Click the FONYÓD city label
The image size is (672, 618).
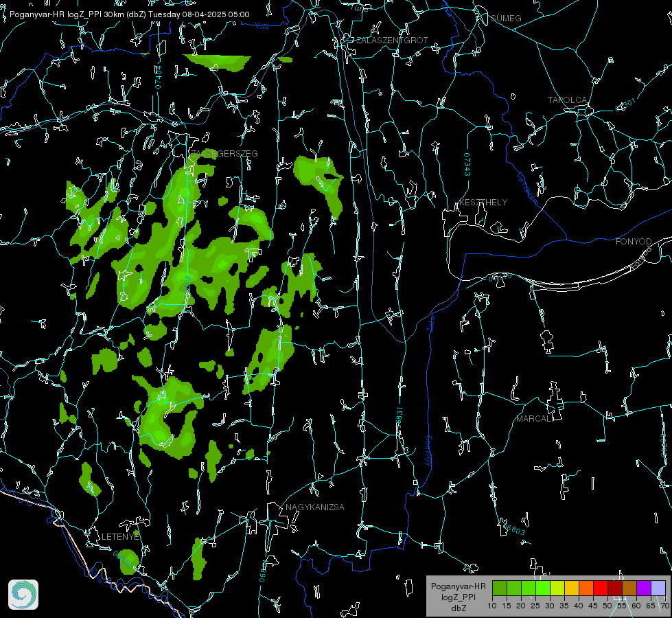coord(634,242)
